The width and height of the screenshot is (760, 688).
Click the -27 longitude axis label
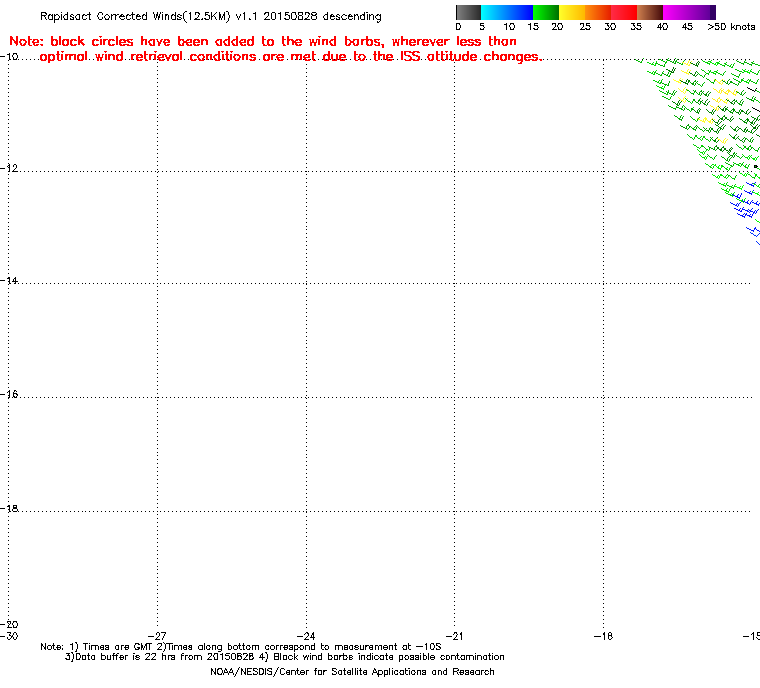(x=157, y=636)
